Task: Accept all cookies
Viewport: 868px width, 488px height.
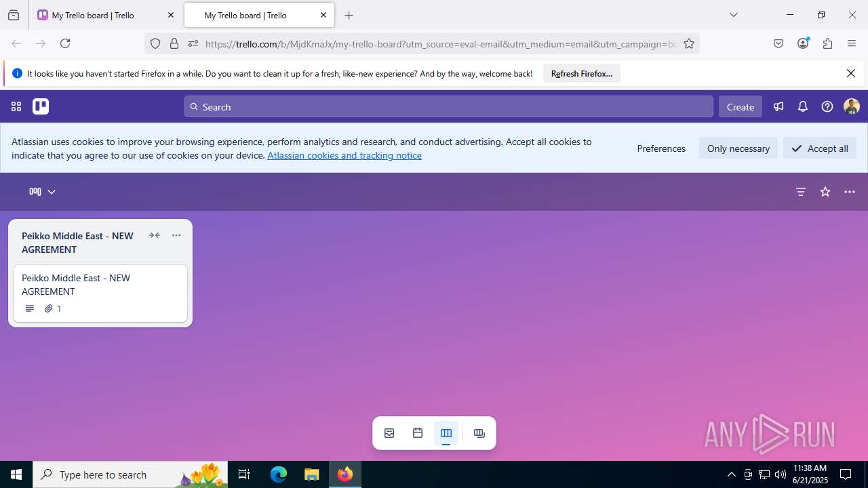Action: point(820,148)
